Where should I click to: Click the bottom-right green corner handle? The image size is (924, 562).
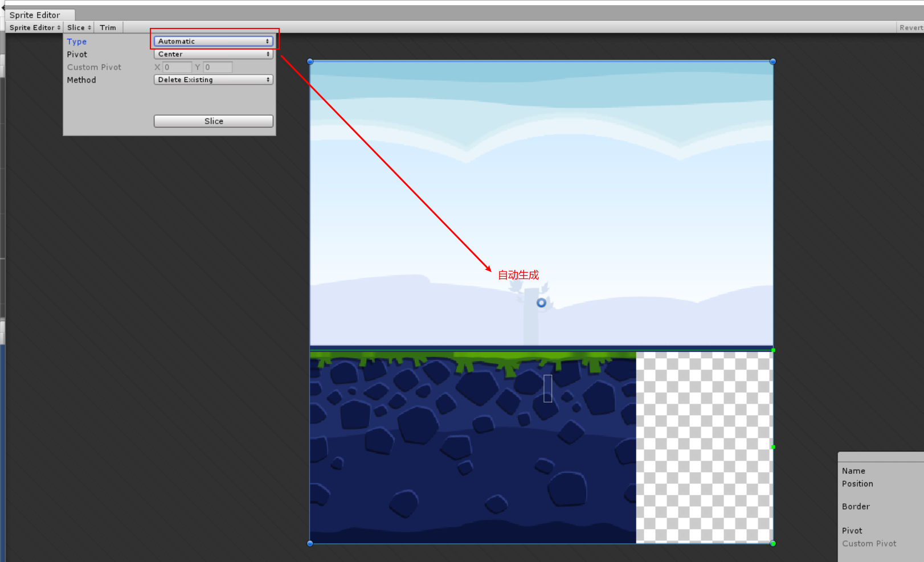773,543
